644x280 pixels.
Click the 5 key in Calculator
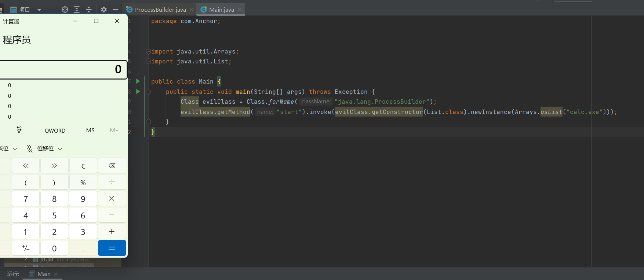(54, 215)
